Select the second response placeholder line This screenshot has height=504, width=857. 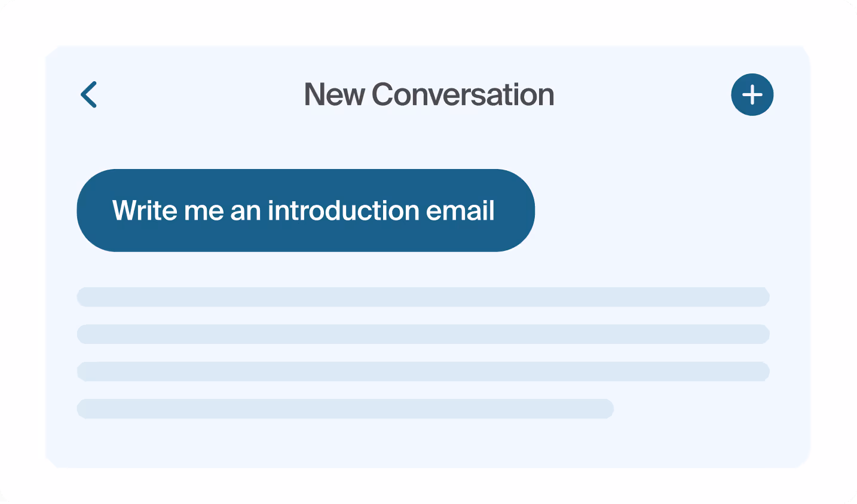(x=423, y=334)
